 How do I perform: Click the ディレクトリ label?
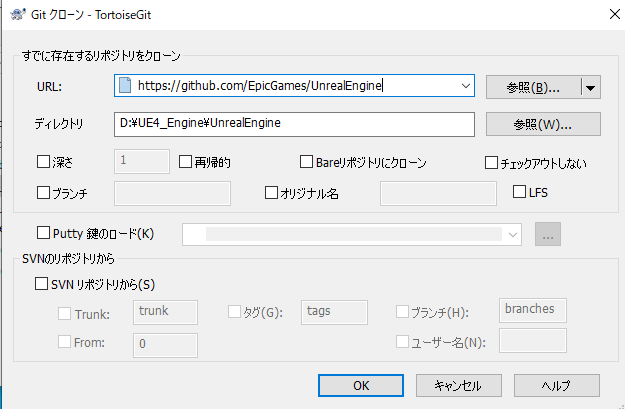coord(59,124)
